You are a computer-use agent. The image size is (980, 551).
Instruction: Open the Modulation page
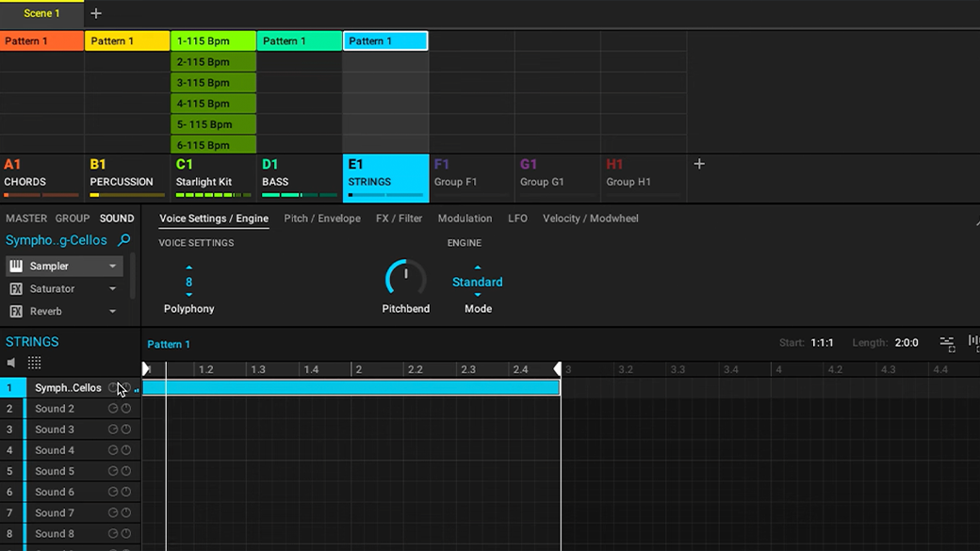(465, 219)
